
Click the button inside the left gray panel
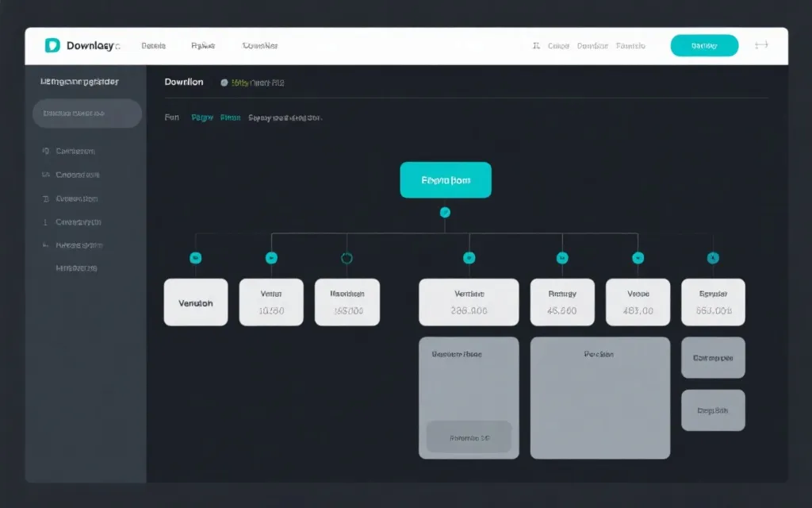point(469,437)
